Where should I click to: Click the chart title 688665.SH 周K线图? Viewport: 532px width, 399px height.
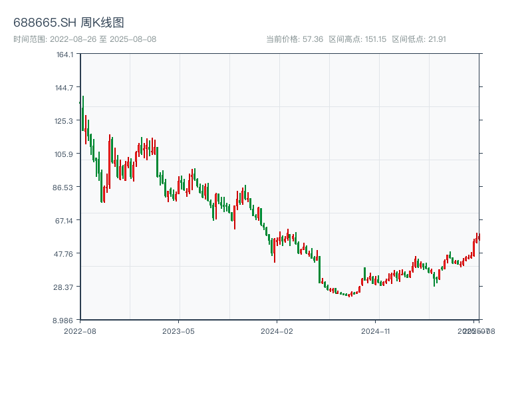pos(68,23)
